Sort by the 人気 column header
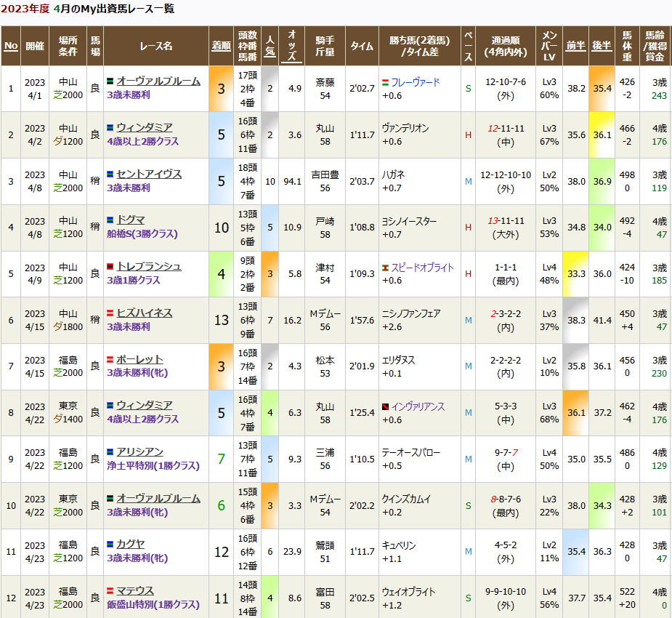Viewport: 672px width, 618px height. 270,45
